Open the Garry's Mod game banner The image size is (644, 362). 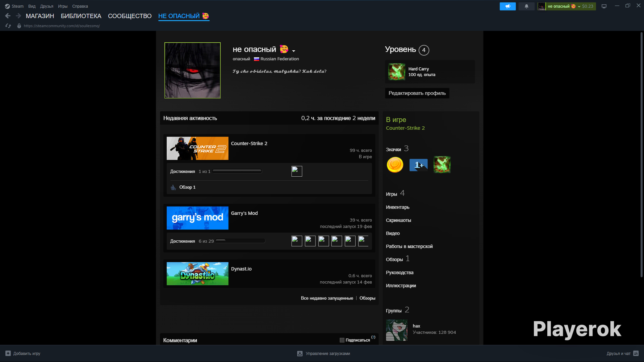197,218
